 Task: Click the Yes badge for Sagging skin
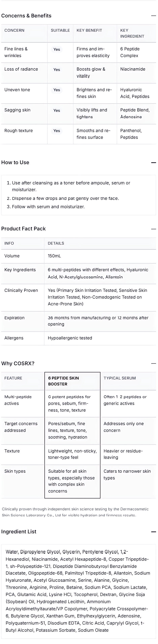(x=57, y=110)
